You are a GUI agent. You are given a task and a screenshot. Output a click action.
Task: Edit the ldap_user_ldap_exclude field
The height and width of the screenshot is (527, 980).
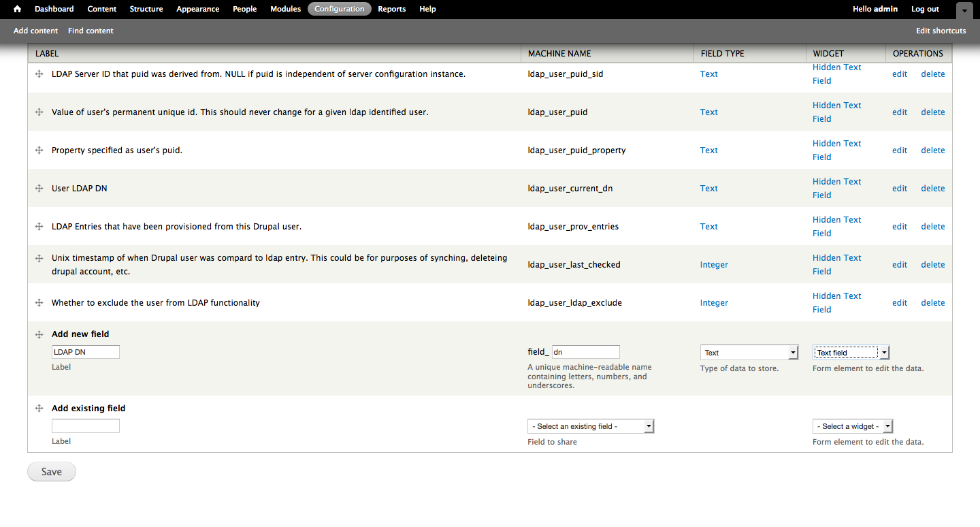tap(900, 303)
